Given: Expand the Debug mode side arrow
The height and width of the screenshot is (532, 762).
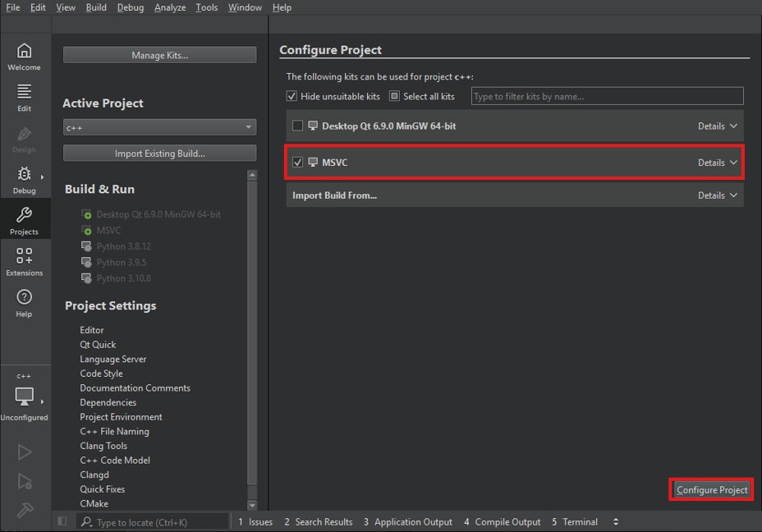Looking at the screenshot, I should pos(42,177).
